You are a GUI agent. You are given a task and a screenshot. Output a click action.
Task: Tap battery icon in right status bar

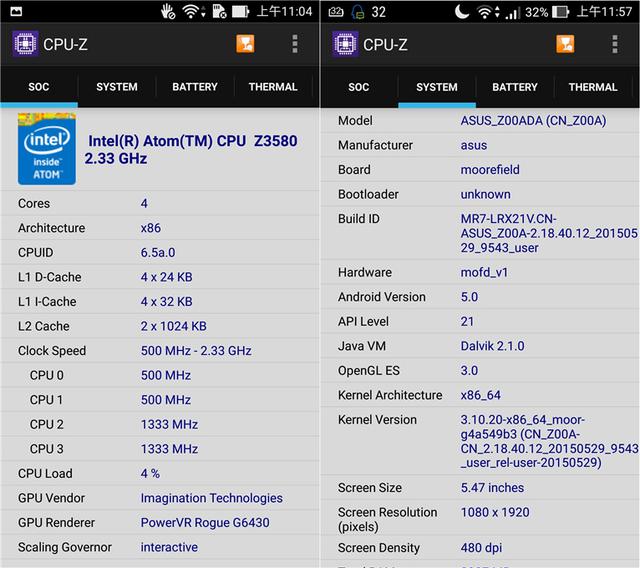(560, 12)
